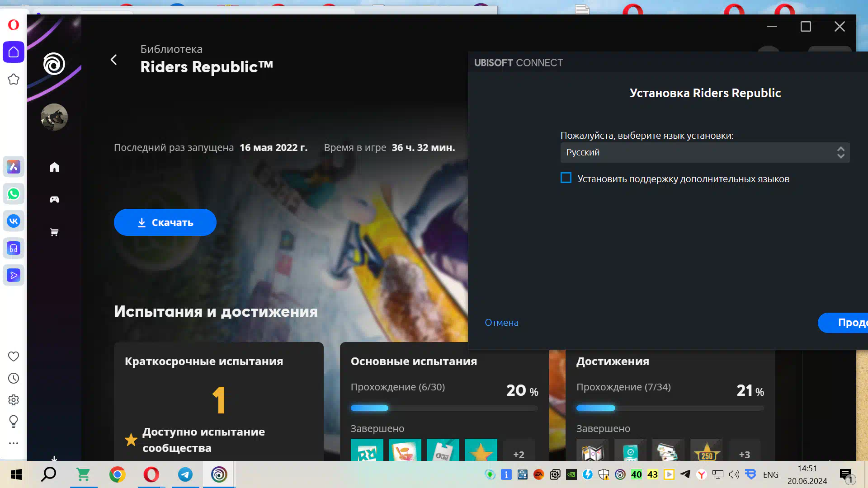Open the Ubisoft swirl logo in the sidebar

pos(54,64)
